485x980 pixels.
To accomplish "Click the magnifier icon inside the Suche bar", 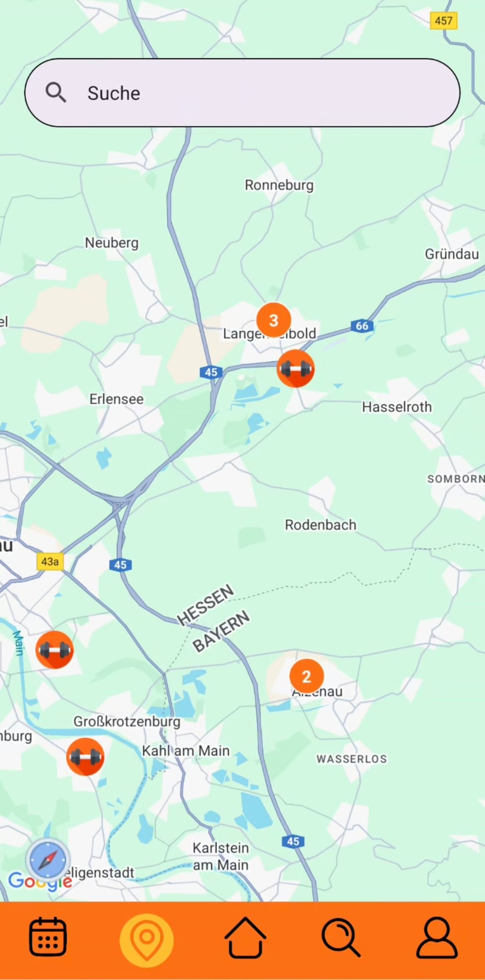I will coord(56,92).
